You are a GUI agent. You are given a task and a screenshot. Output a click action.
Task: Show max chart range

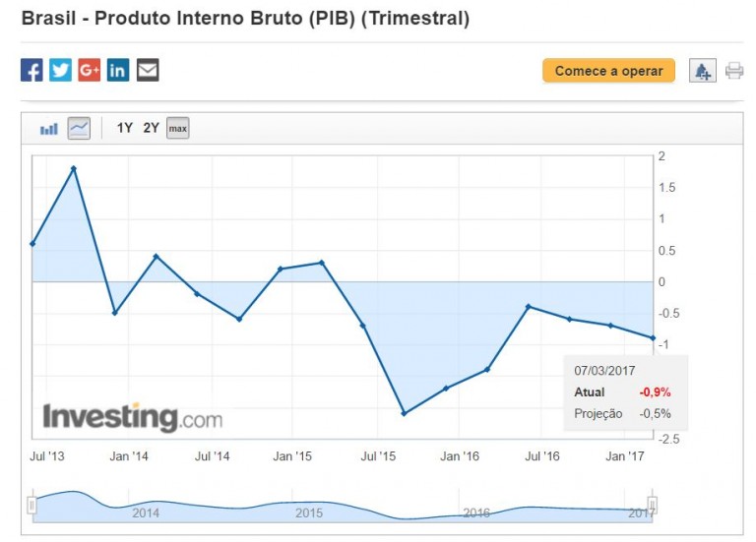[177, 128]
